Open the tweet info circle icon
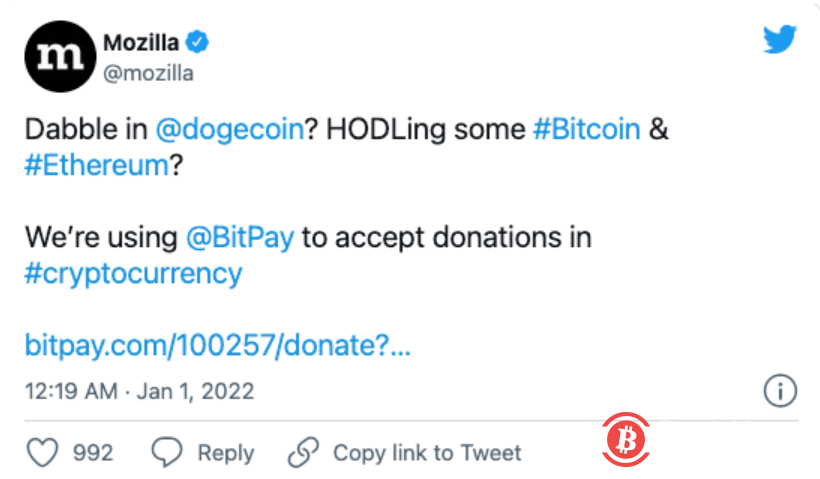This screenshot has height=479, width=820. 779,391
